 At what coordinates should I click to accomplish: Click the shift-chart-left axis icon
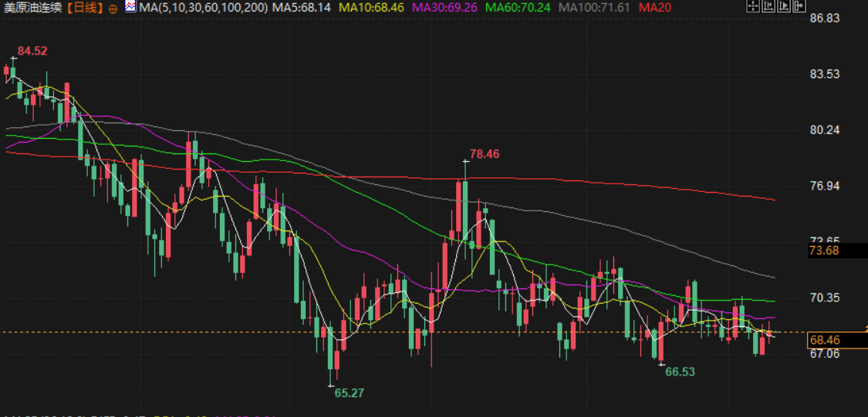click(768, 6)
